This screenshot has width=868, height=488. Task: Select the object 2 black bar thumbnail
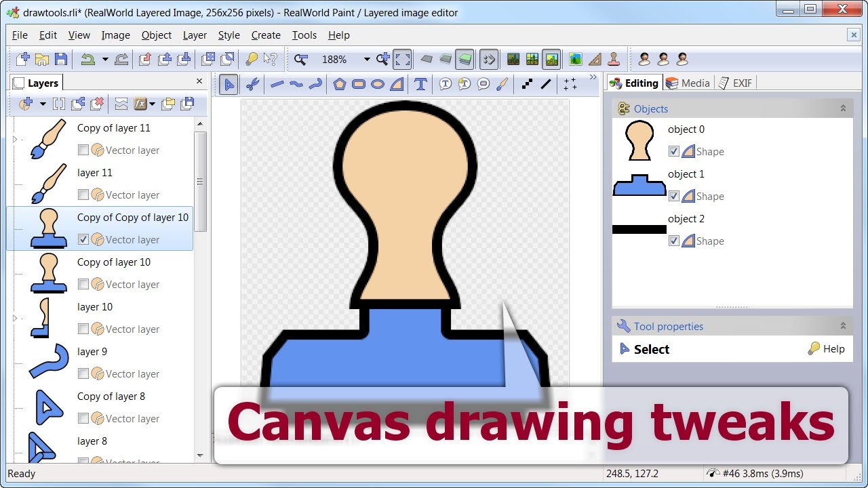tap(639, 230)
